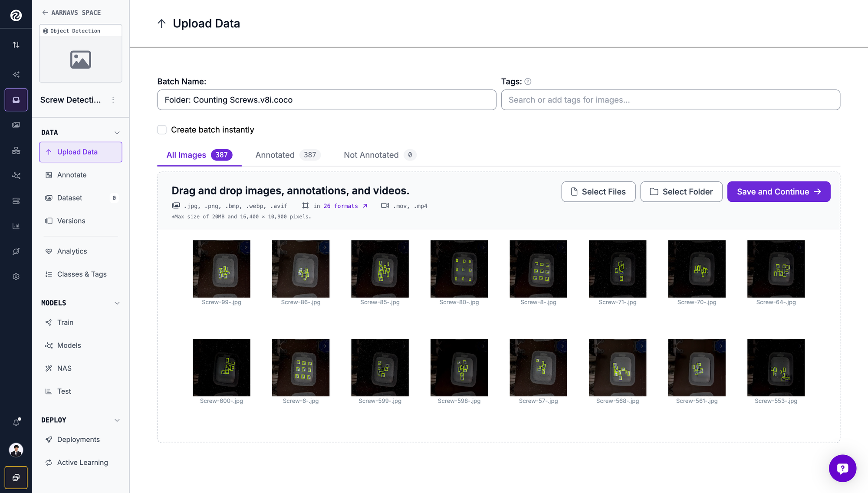Switch to the Annotated tab

coord(288,155)
